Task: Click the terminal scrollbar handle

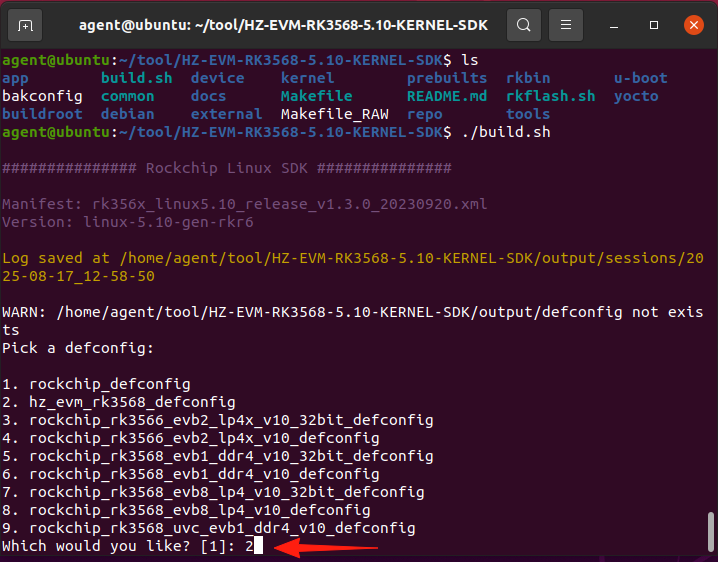Action: 711,533
